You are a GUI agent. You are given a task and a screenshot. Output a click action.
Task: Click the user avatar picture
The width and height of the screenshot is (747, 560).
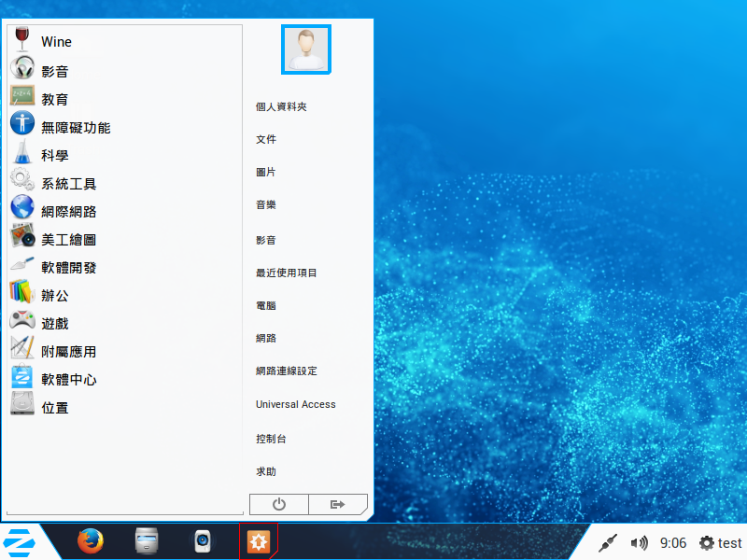tap(306, 49)
